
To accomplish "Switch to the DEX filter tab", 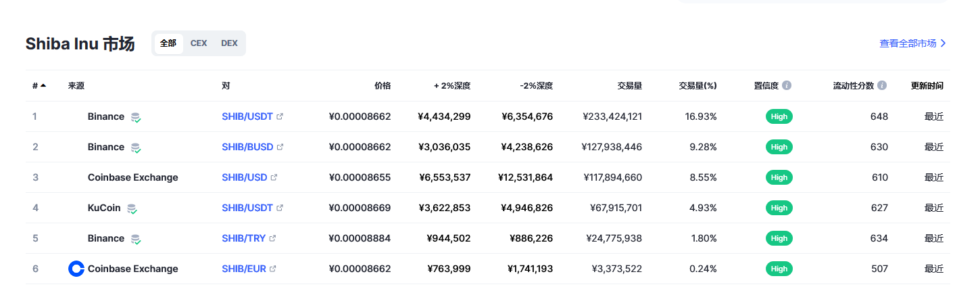I will point(229,43).
